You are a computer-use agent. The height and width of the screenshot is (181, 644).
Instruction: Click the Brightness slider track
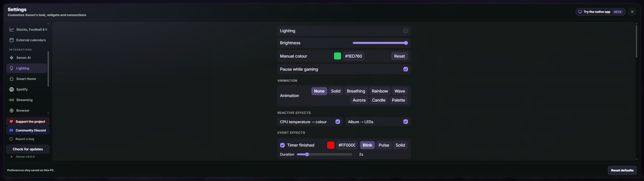click(380, 43)
